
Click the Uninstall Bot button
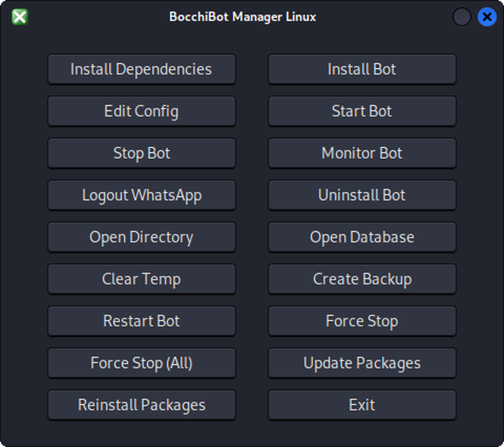point(362,195)
